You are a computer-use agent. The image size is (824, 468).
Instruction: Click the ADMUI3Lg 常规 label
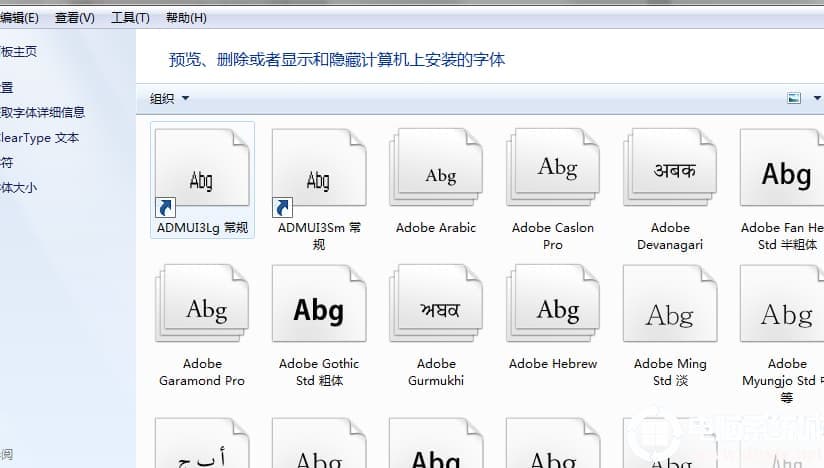click(202, 227)
